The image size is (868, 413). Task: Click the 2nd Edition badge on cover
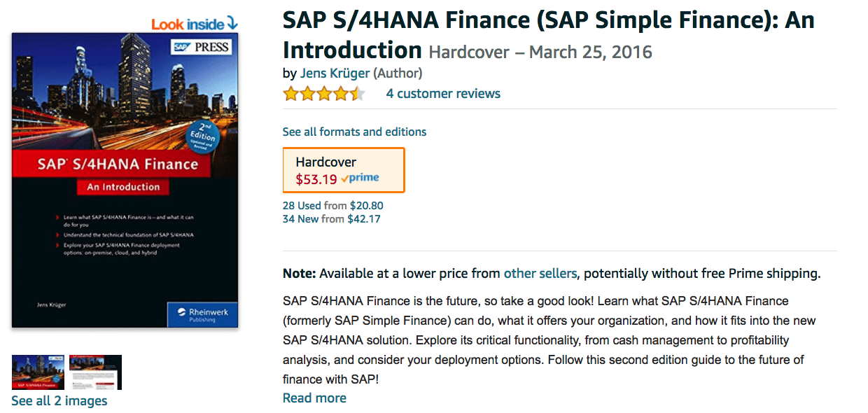coord(201,136)
